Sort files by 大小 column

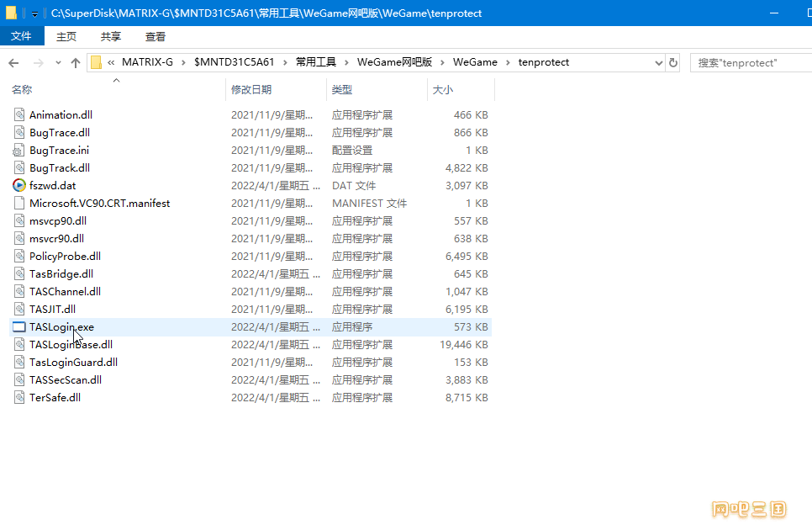tap(443, 90)
